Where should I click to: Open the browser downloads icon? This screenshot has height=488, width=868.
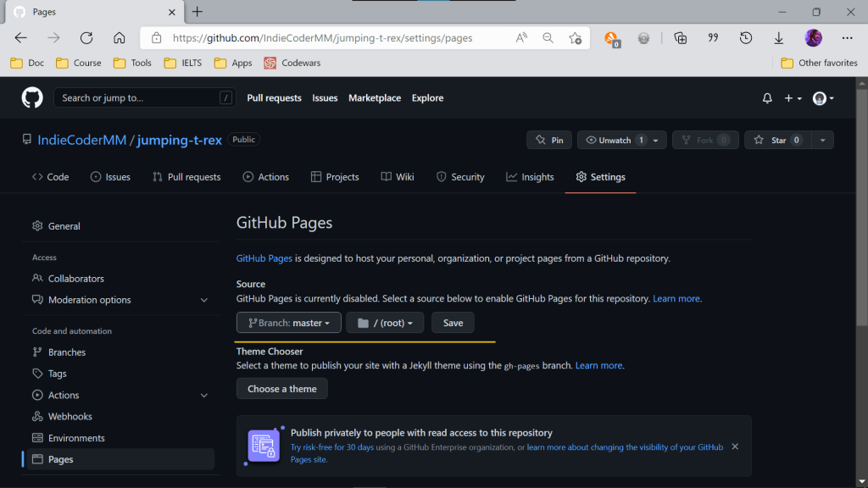pyautogui.click(x=778, y=38)
